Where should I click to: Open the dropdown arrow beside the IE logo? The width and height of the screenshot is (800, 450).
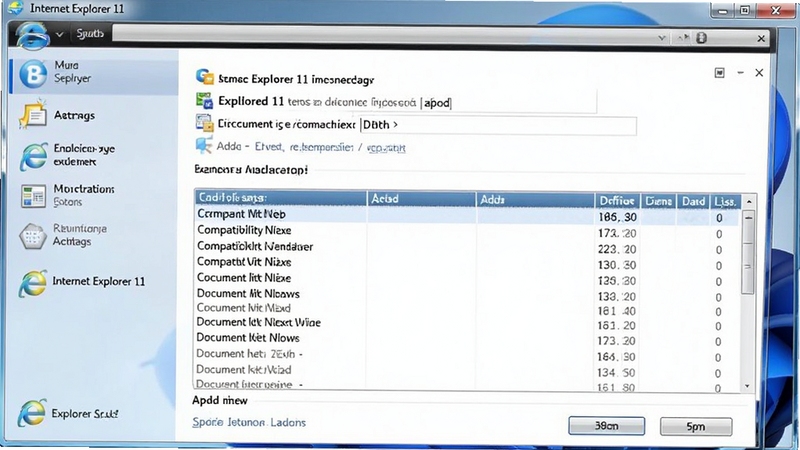click(60, 35)
